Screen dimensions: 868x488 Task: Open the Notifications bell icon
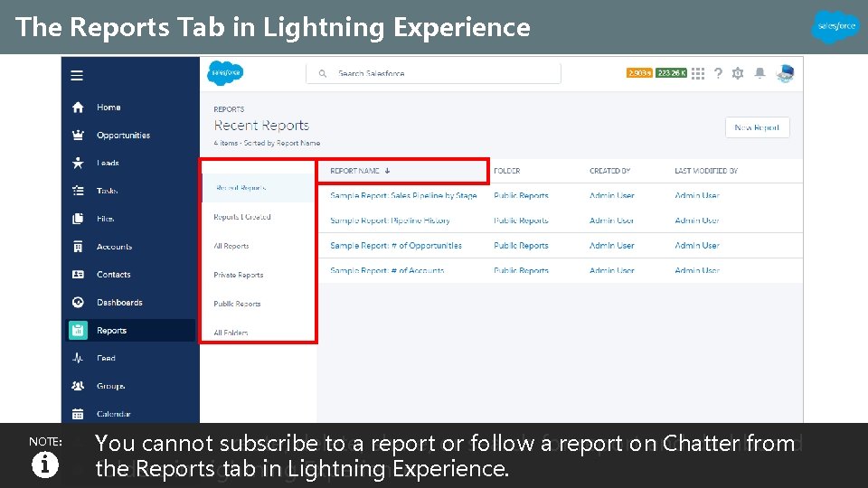[760, 73]
